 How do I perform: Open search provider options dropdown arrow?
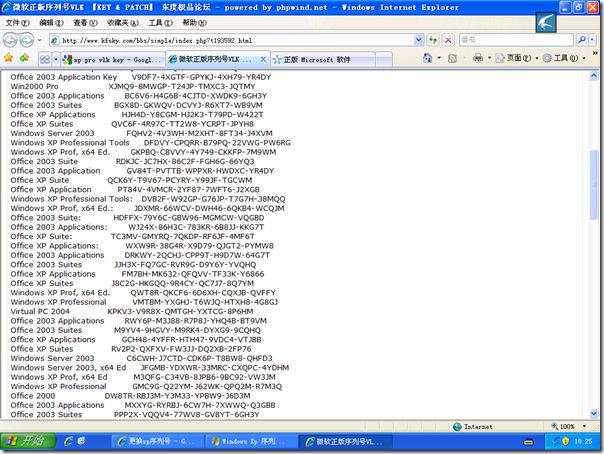point(592,39)
